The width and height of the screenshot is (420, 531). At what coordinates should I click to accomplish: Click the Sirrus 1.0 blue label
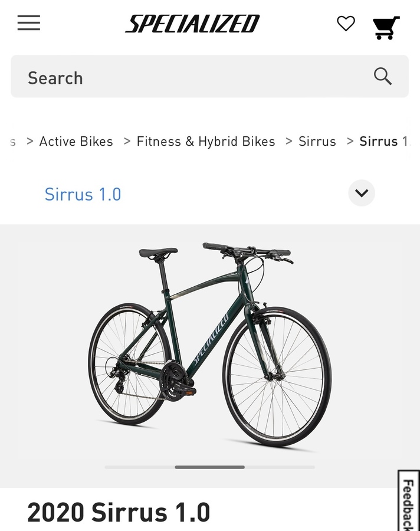(x=83, y=195)
